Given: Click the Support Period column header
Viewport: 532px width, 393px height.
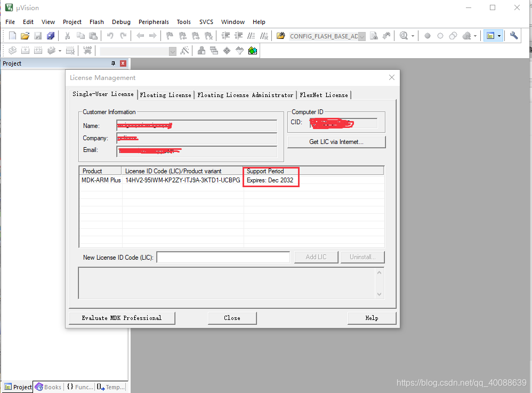Looking at the screenshot, I should tap(313, 171).
